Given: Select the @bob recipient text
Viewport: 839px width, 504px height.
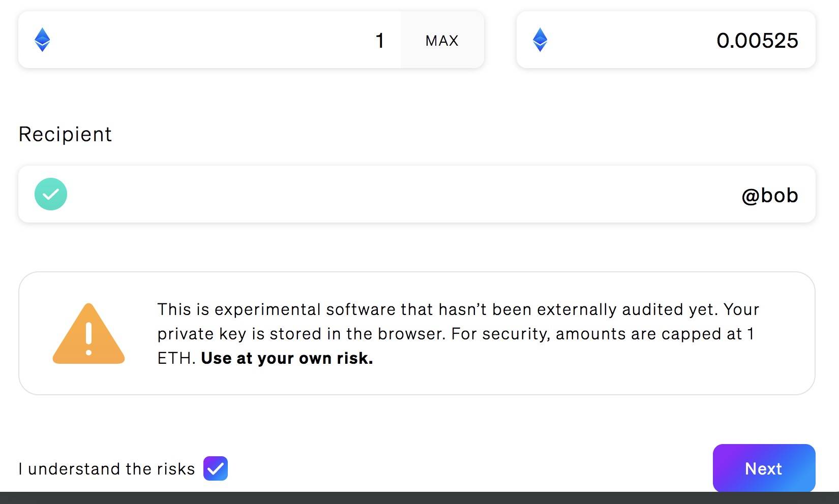Looking at the screenshot, I should coord(770,195).
